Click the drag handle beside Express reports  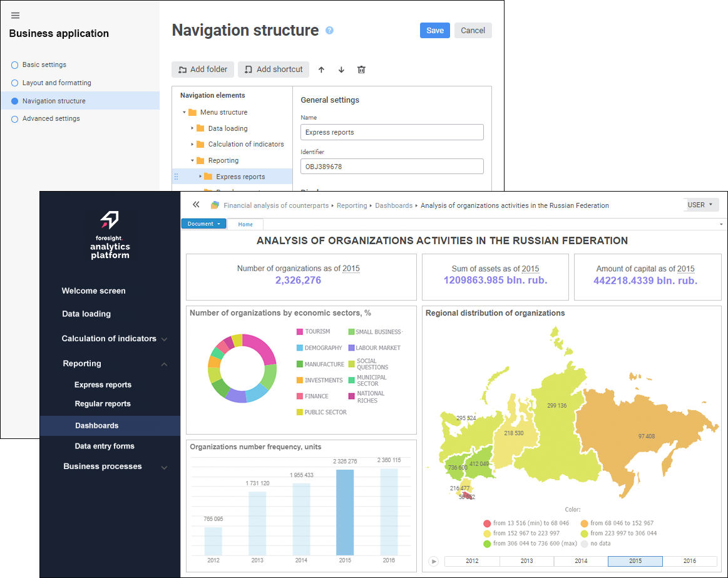(x=176, y=177)
